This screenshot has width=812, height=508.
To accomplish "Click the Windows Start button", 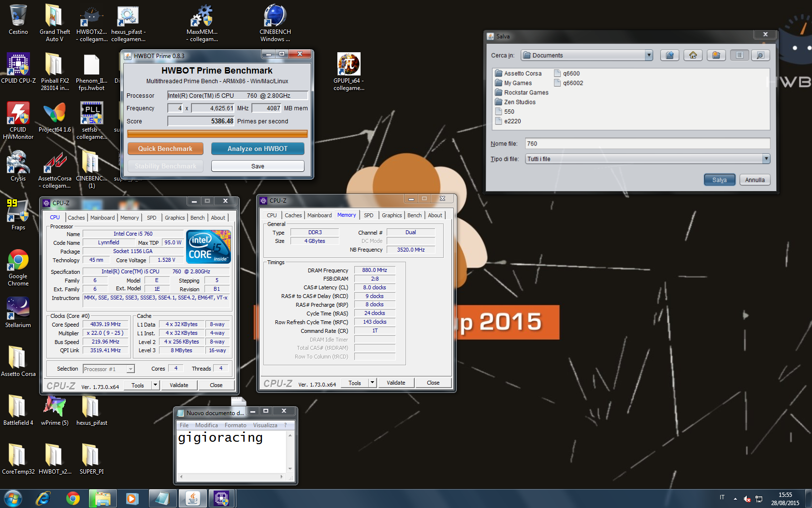I will (13, 498).
